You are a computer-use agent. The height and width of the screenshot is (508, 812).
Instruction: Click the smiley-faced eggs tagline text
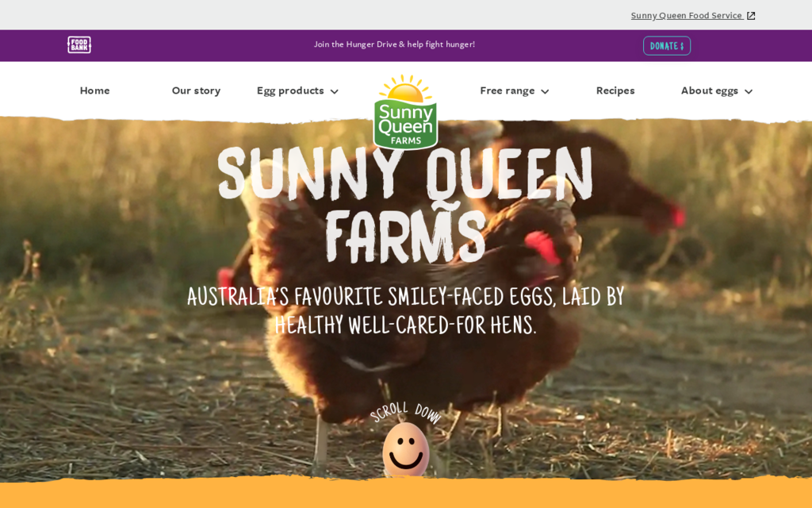(x=405, y=311)
